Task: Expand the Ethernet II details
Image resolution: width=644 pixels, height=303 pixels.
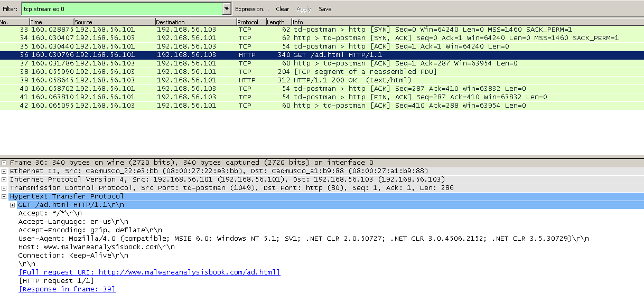Action: [x=4, y=171]
